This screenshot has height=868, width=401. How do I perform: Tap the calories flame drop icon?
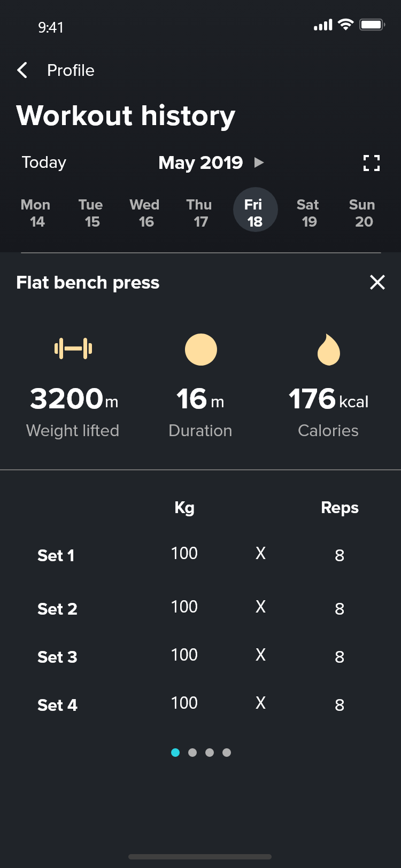tap(328, 350)
